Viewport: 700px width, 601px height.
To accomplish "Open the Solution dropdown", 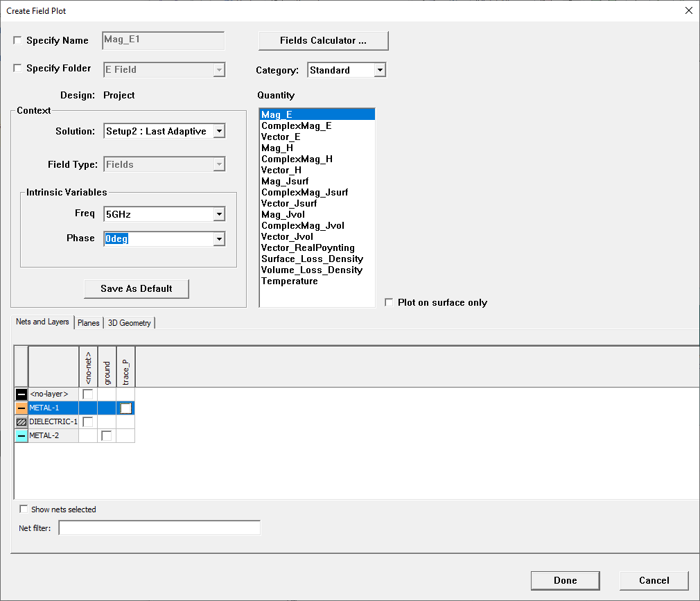I will click(x=220, y=131).
